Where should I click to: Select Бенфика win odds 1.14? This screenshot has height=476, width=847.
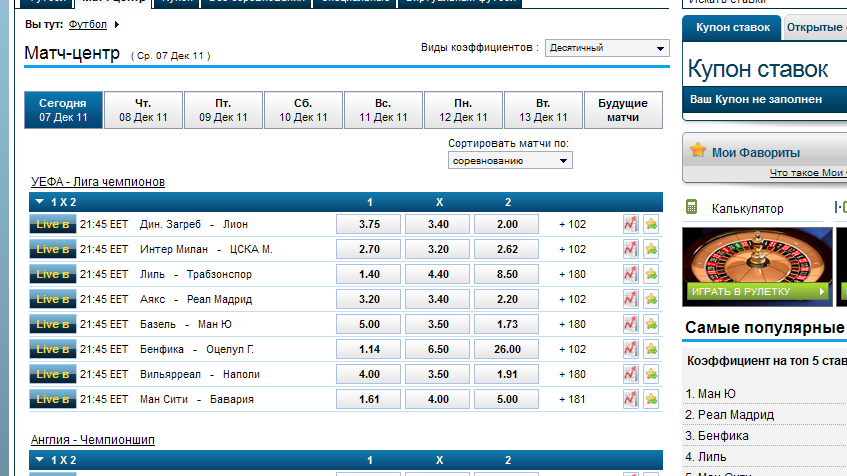click(368, 349)
